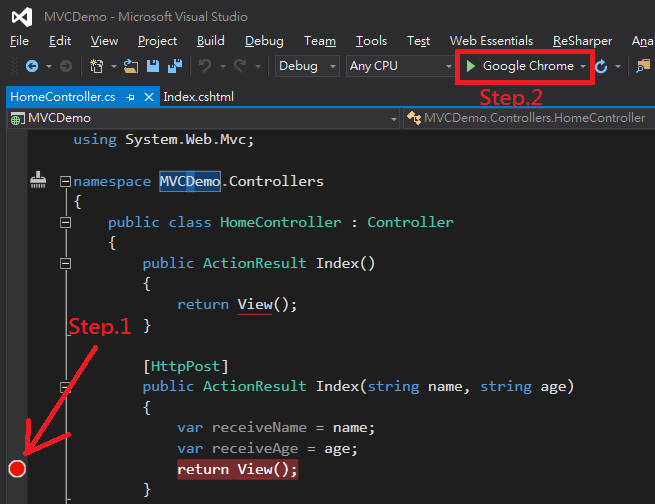This screenshot has height=504, width=655.
Task: Click the receiveName variable in code
Action: [259, 428]
